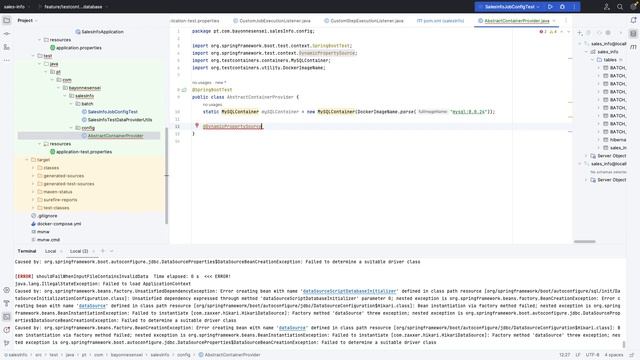Click UTF-8 encoding in status bar

pyautogui.click(x=592, y=355)
